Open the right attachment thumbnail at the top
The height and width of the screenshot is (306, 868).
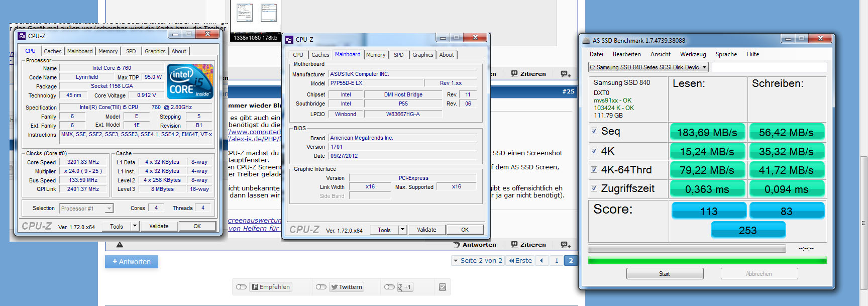click(x=269, y=12)
